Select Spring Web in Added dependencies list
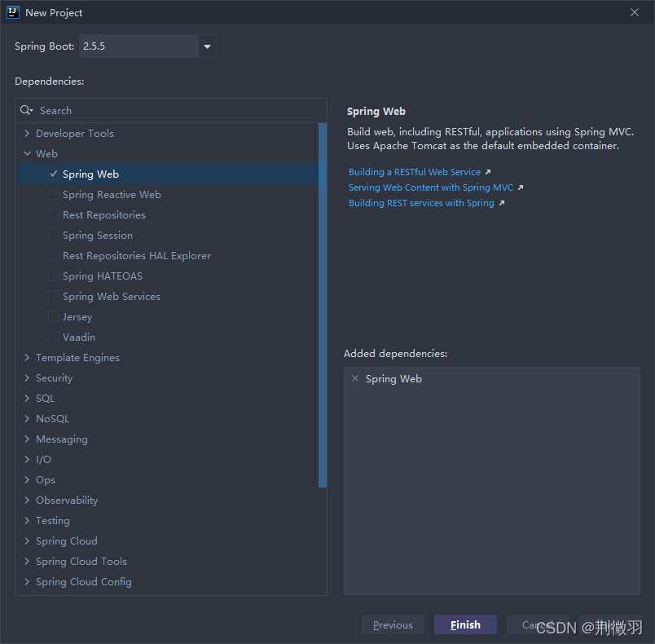Image resolution: width=655 pixels, height=644 pixels. (393, 378)
